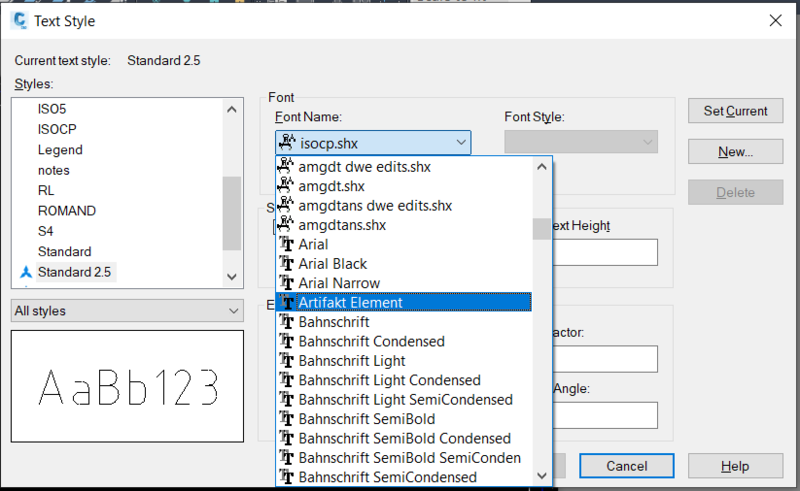Click the AutoCAD logo in title bar

click(19, 20)
